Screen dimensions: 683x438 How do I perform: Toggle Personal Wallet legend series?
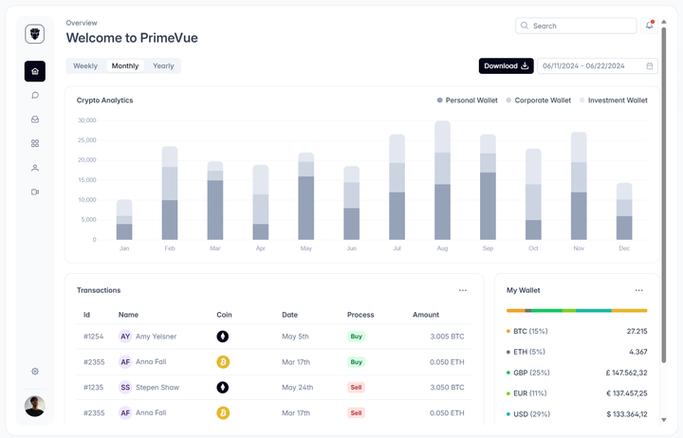pyautogui.click(x=467, y=100)
